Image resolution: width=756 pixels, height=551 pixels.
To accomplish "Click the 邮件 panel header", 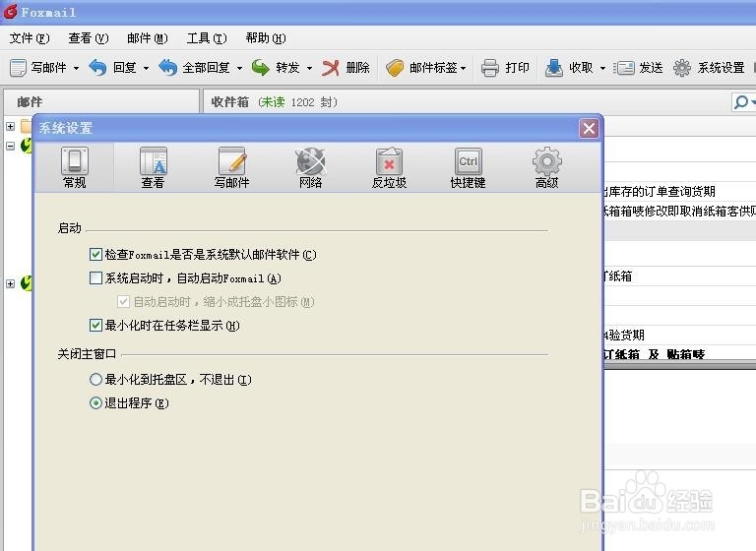I will [101, 101].
